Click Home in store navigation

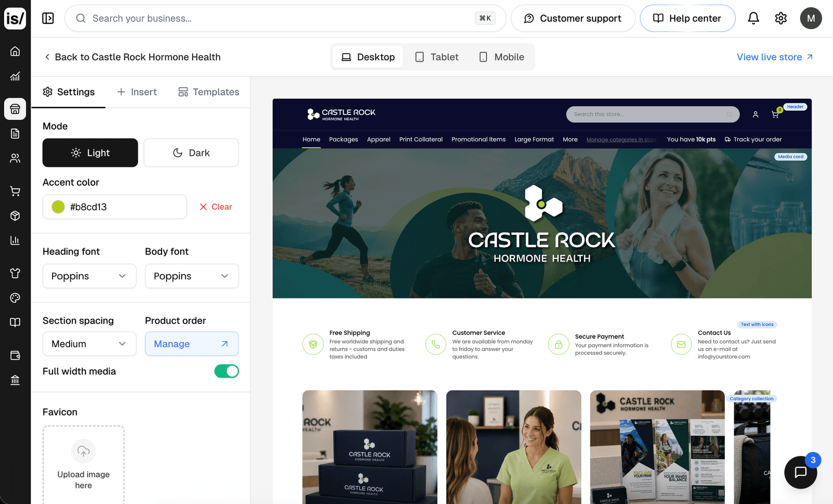pos(311,139)
